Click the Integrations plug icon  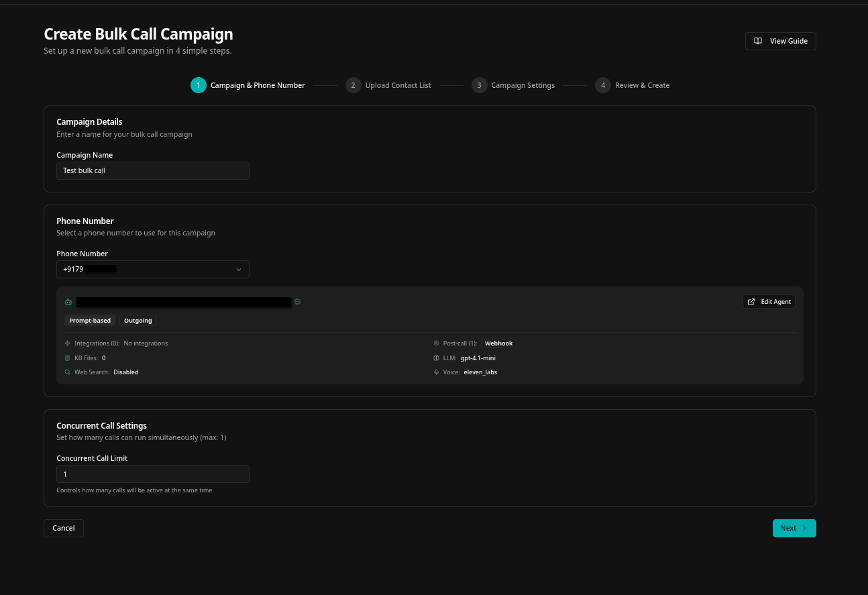pyautogui.click(x=67, y=343)
